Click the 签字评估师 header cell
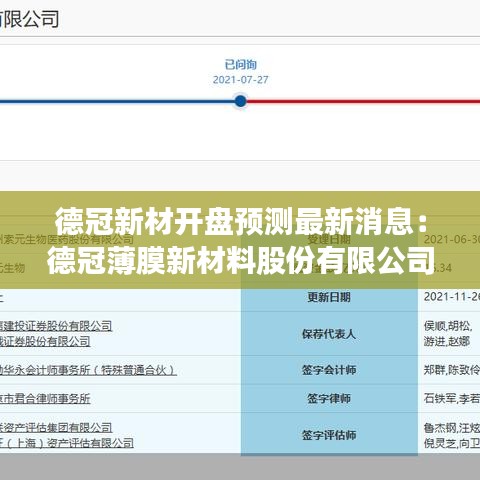 pyautogui.click(x=329, y=435)
